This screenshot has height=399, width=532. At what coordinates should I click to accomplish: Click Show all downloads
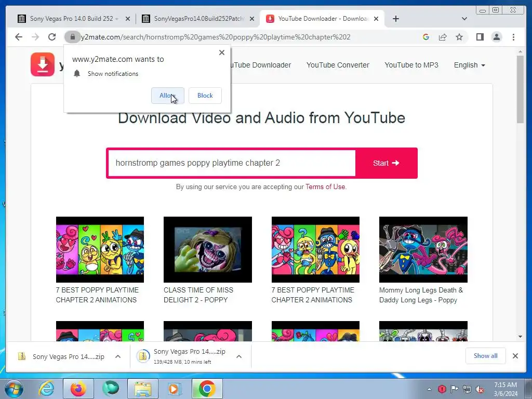click(486, 356)
